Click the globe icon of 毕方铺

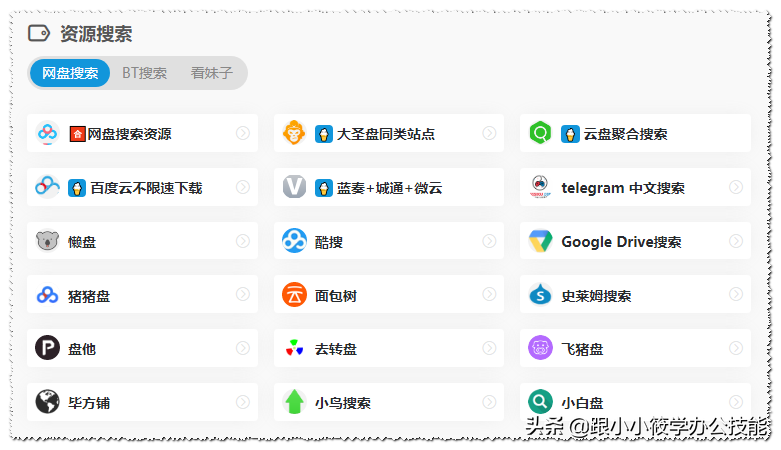(47, 402)
